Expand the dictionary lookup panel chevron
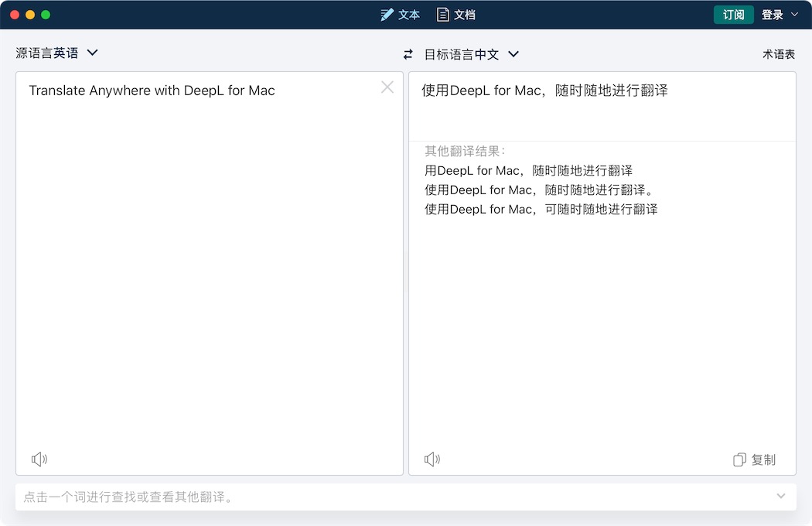Screen dimensions: 812x526 781,497
